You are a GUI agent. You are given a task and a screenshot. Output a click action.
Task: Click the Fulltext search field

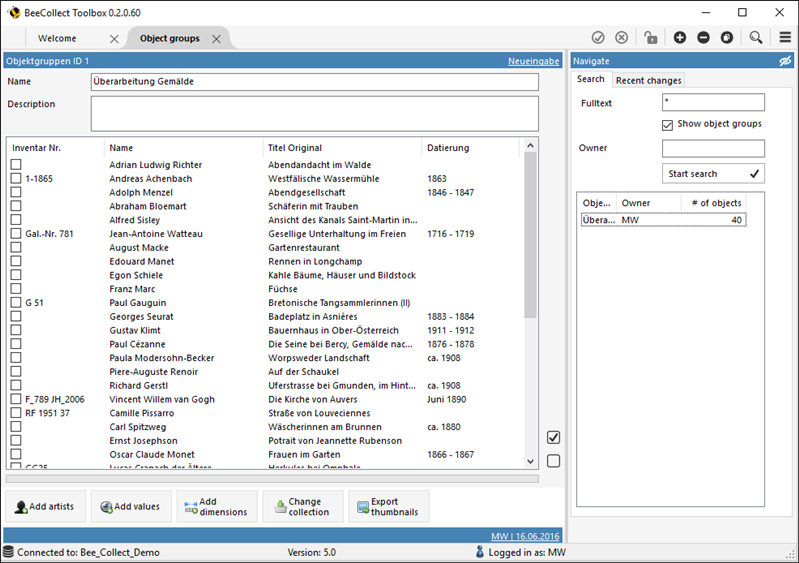tap(713, 102)
